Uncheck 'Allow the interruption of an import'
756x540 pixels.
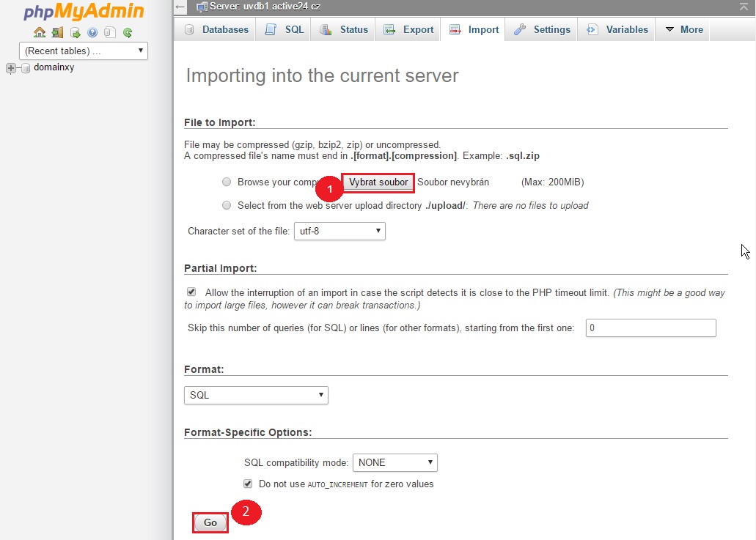tap(191, 292)
